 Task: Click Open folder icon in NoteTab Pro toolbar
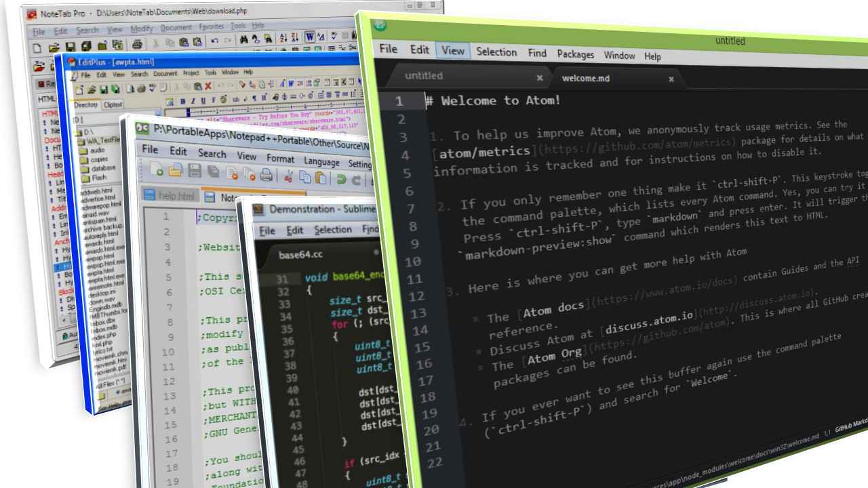pyautogui.click(x=54, y=47)
